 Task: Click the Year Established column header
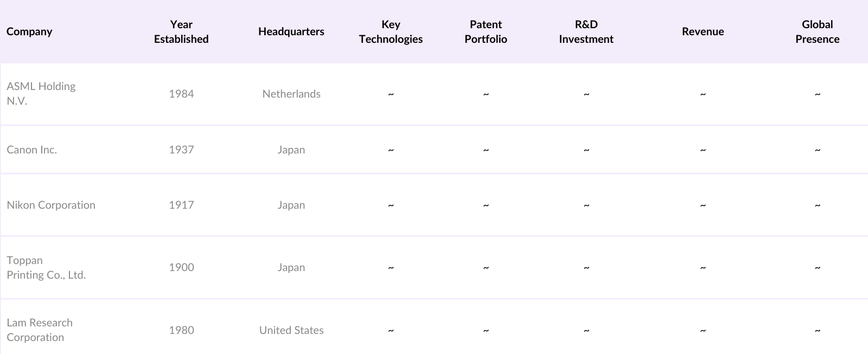click(181, 31)
